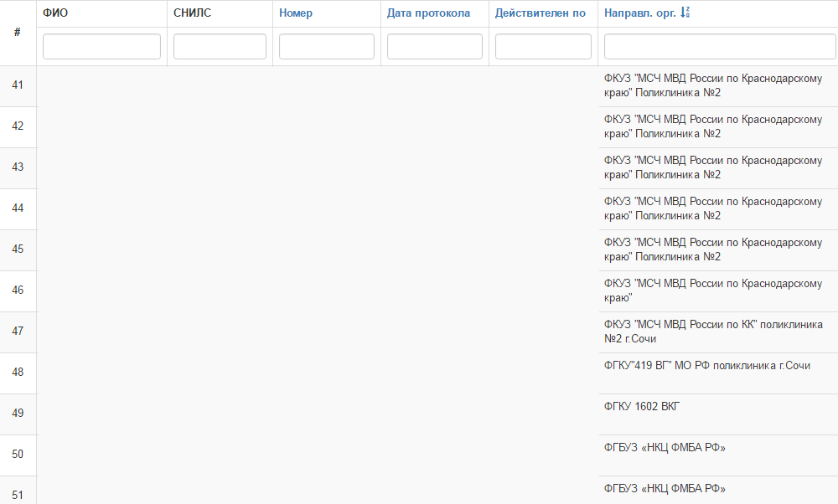The width and height of the screenshot is (838, 504).
Task: Select row number 41
Action: pos(18,85)
